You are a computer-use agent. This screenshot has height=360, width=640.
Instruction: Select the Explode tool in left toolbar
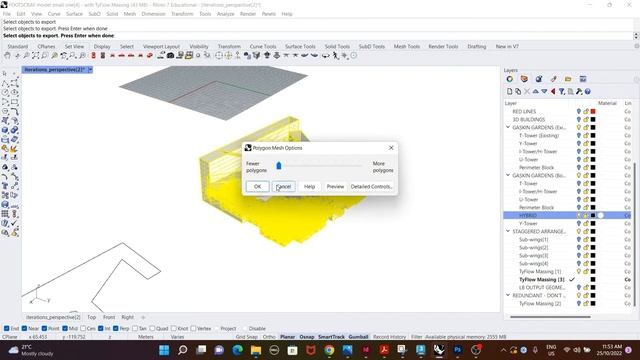pyautogui.click(x=14, y=149)
